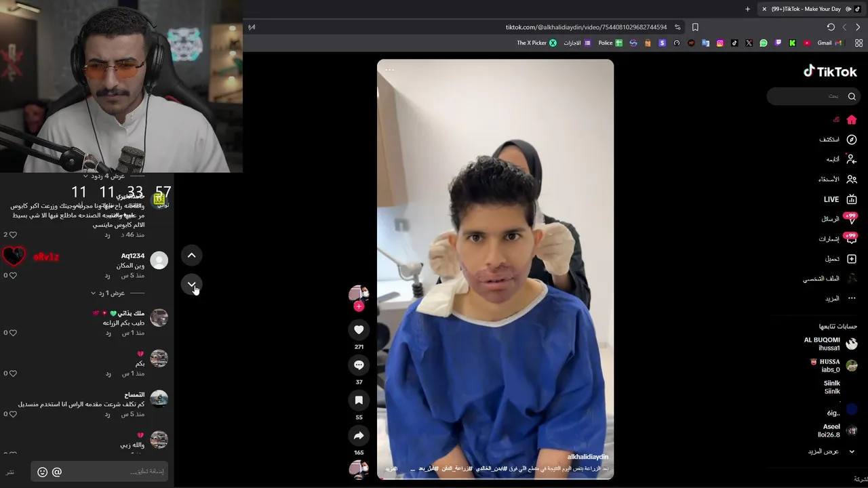Open Gmail bookmark

(x=829, y=43)
